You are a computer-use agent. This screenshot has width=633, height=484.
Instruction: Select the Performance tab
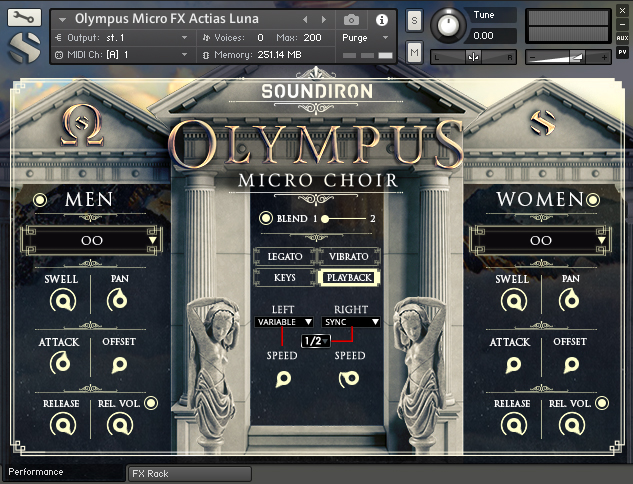point(36,472)
